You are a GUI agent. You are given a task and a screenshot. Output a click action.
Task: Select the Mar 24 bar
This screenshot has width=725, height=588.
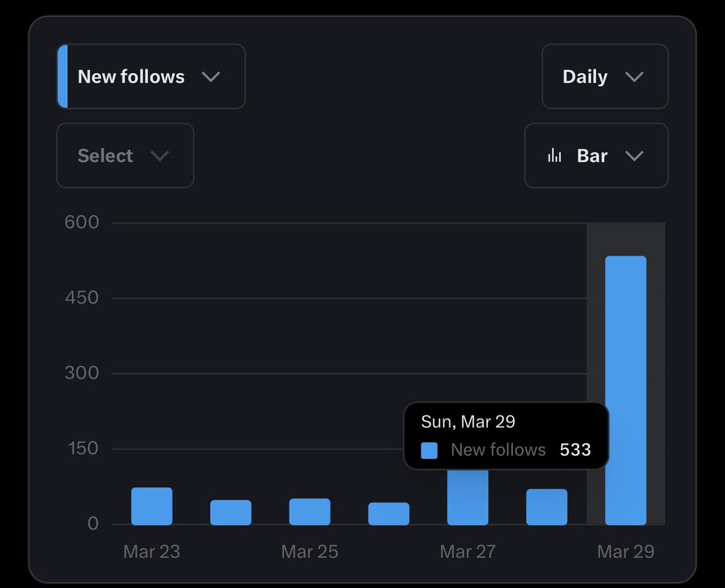(x=231, y=512)
